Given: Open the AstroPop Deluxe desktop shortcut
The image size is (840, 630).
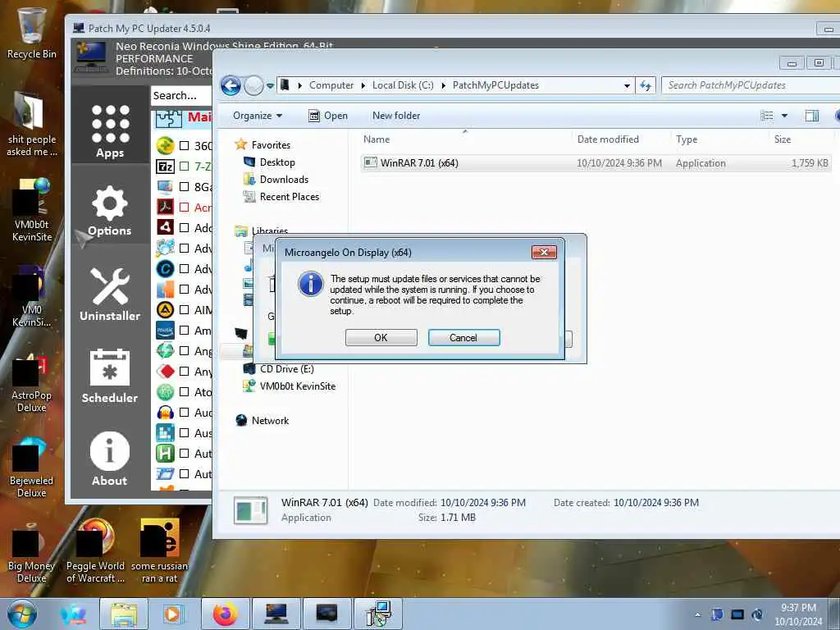Looking at the screenshot, I should click(32, 383).
